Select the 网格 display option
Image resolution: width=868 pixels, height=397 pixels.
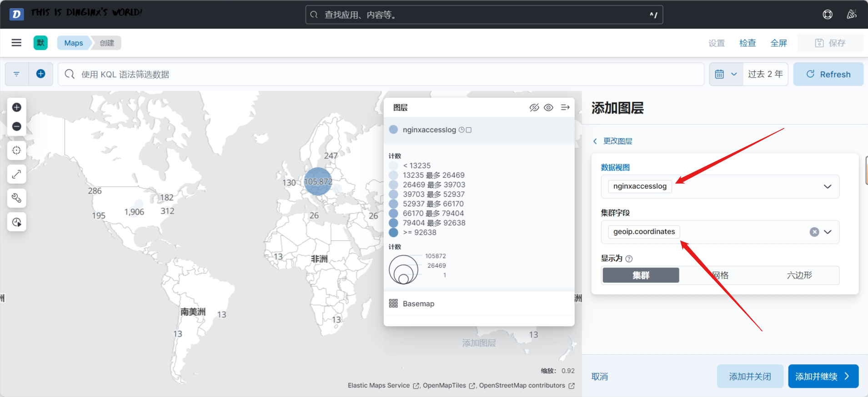720,275
